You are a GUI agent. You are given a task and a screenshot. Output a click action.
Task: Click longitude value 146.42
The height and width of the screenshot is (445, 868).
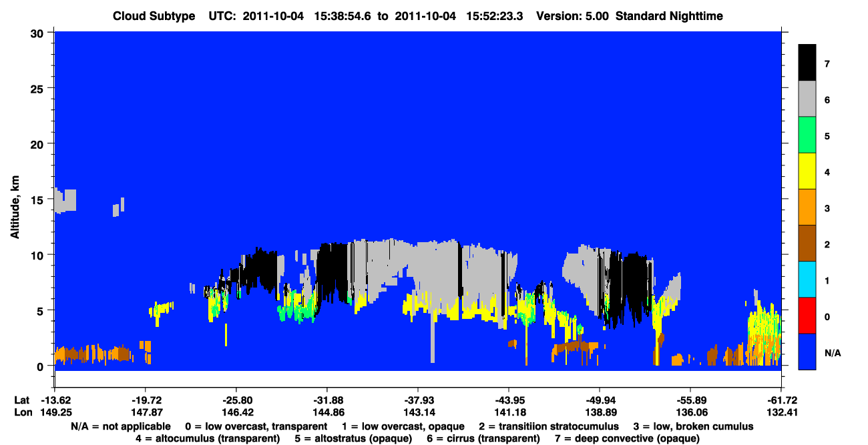[x=236, y=413]
